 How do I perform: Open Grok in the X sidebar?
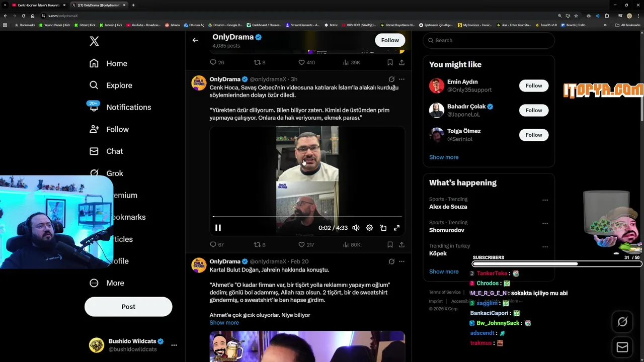pos(106,173)
